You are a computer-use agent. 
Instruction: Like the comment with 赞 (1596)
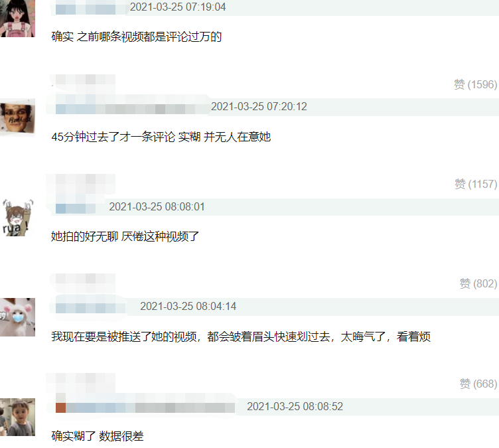pos(475,84)
